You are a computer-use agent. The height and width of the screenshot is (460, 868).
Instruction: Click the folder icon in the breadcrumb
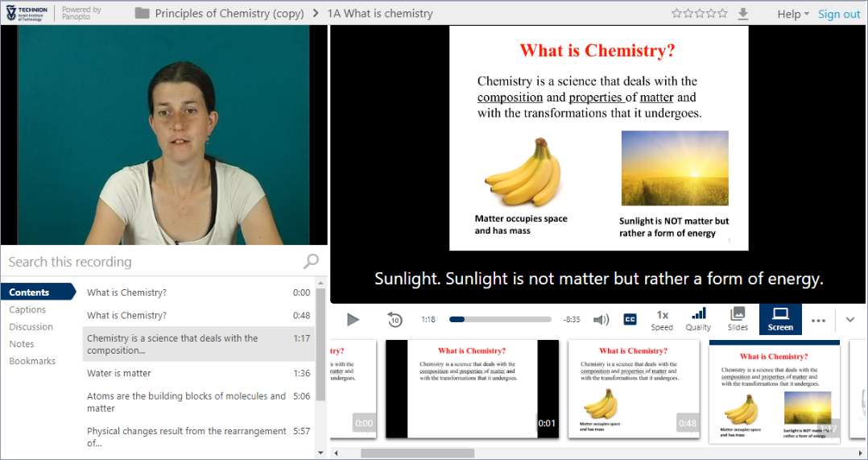[x=143, y=13]
